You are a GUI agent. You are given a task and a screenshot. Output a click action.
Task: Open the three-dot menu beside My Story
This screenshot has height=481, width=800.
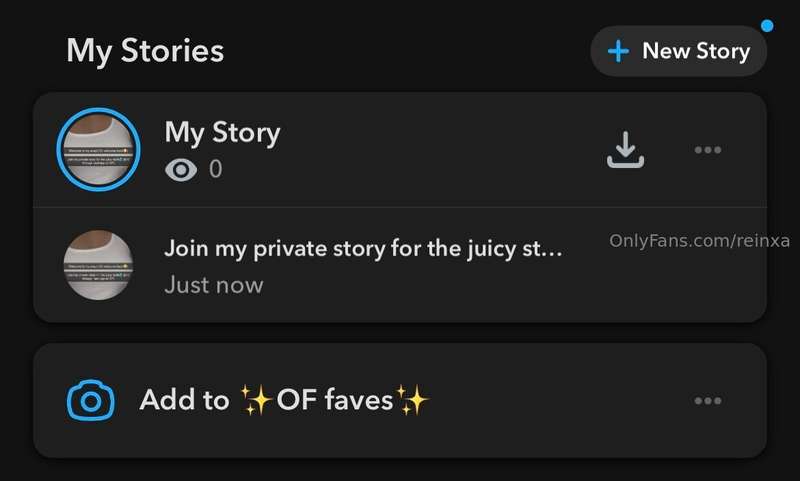pos(708,150)
